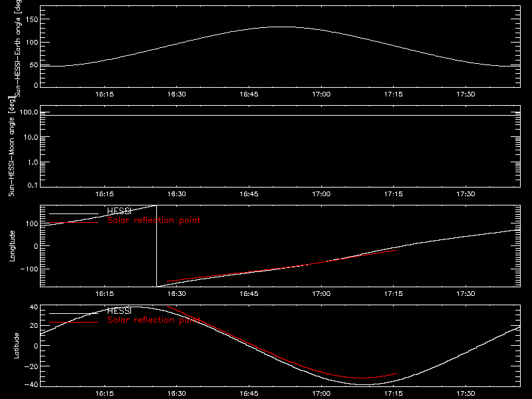Click 17:30 time label under Latitude plot
This screenshot has width=532, height=399.
465,394
